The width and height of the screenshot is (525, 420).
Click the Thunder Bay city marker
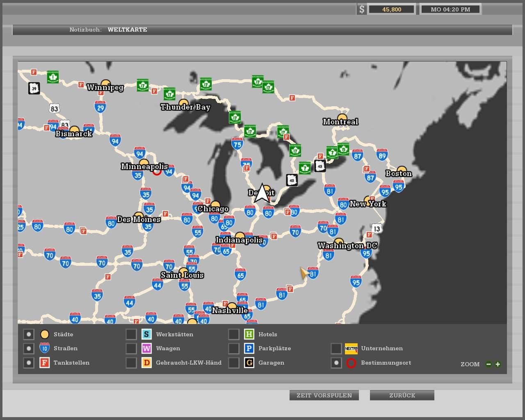point(183,103)
